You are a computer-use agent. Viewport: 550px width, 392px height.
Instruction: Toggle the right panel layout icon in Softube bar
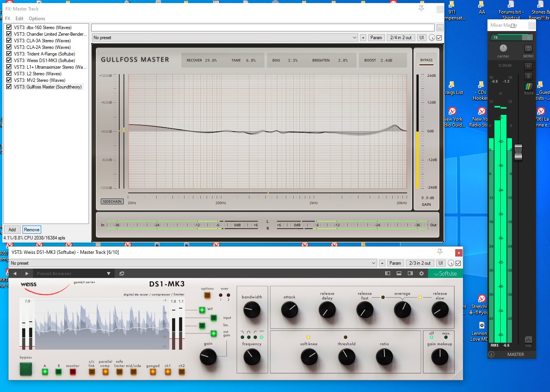(410, 274)
